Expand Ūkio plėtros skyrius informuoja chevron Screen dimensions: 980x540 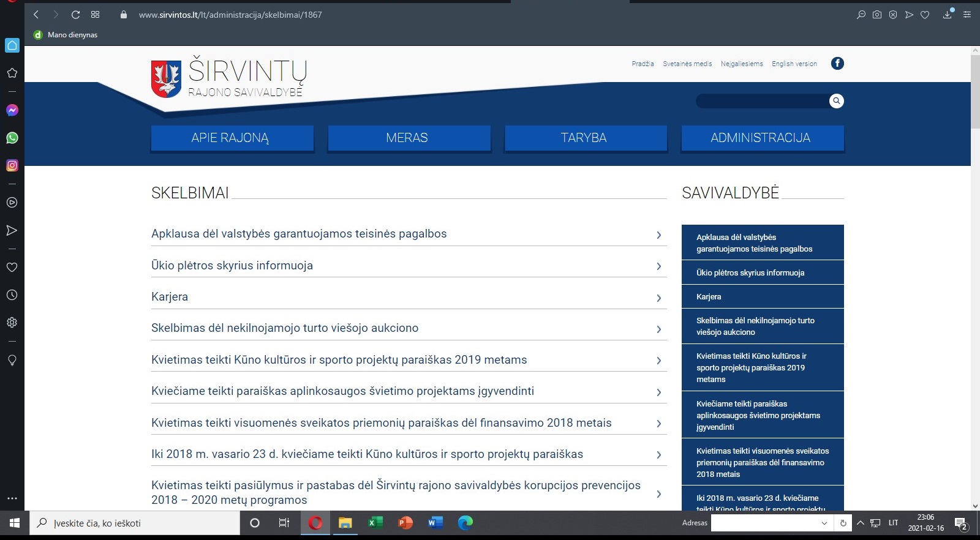(x=658, y=266)
